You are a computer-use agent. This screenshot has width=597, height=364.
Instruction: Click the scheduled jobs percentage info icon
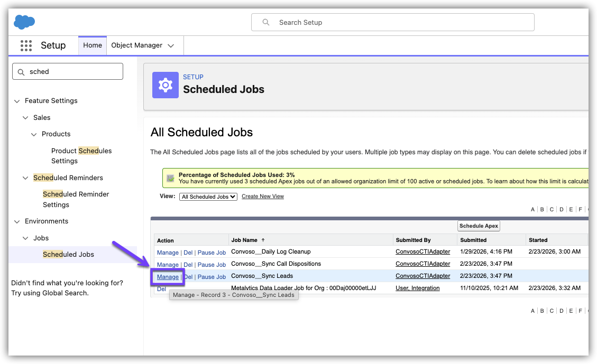point(170,178)
